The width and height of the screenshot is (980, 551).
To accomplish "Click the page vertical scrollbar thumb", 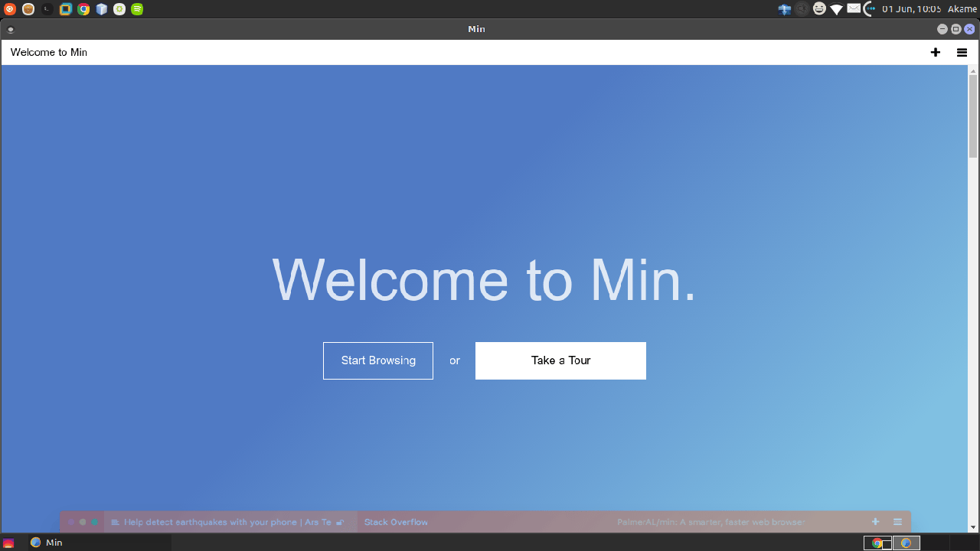I will click(x=973, y=115).
